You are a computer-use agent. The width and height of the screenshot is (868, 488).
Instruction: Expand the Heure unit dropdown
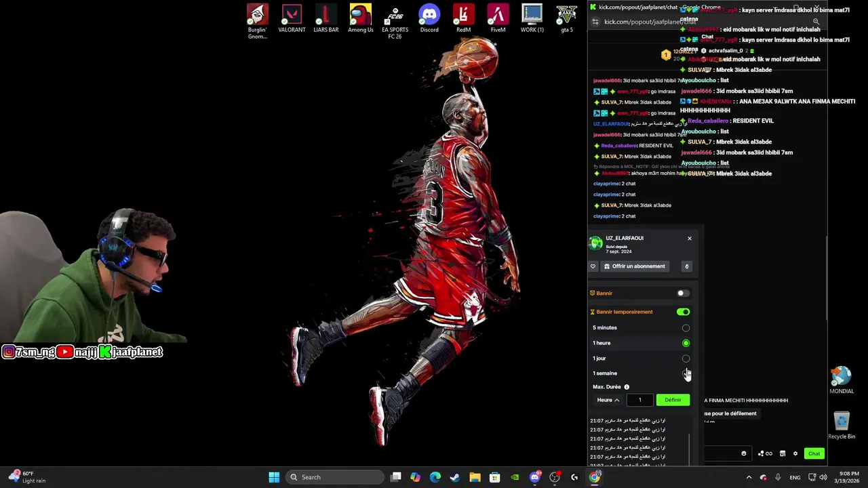click(608, 400)
